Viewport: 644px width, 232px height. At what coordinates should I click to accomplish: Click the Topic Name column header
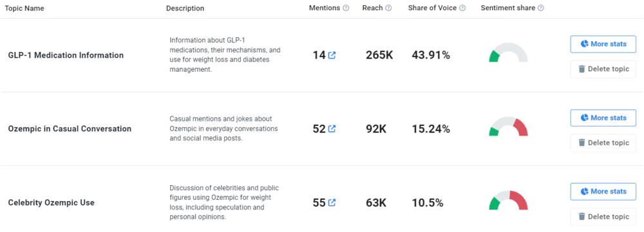tap(24, 8)
